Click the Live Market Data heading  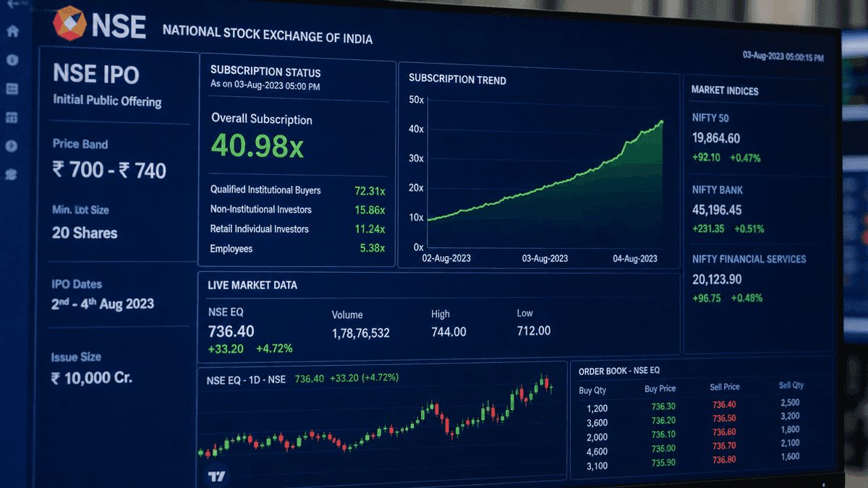(x=252, y=286)
